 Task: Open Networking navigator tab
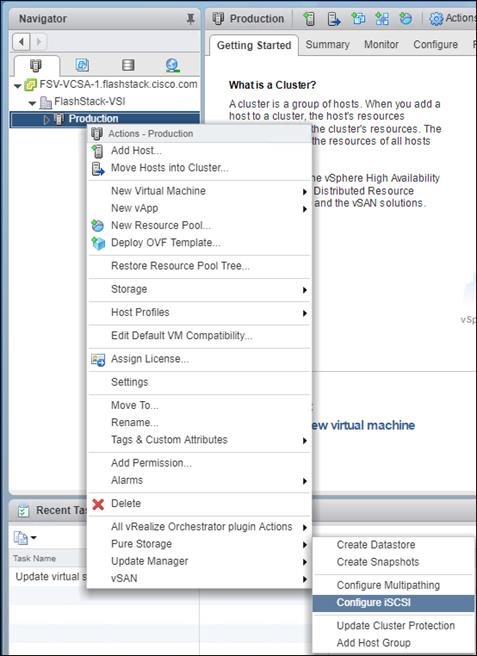click(x=172, y=65)
